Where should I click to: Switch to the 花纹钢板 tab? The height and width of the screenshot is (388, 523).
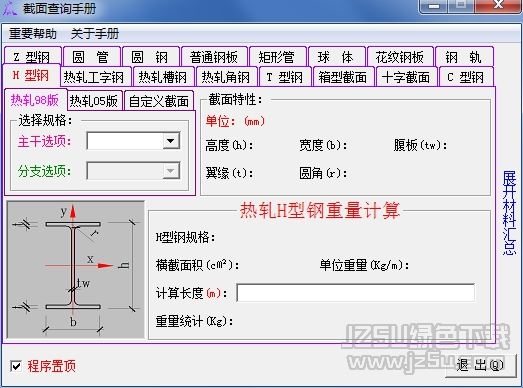tap(400, 57)
